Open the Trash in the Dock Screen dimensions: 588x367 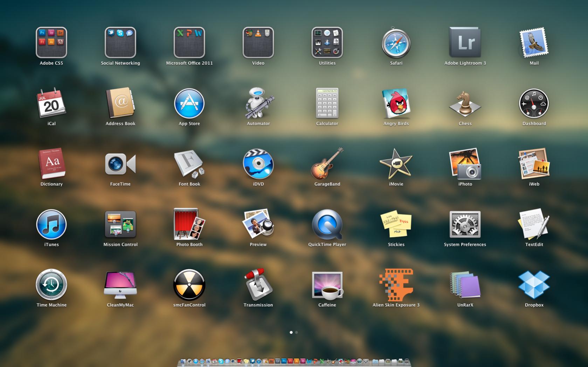(407, 361)
